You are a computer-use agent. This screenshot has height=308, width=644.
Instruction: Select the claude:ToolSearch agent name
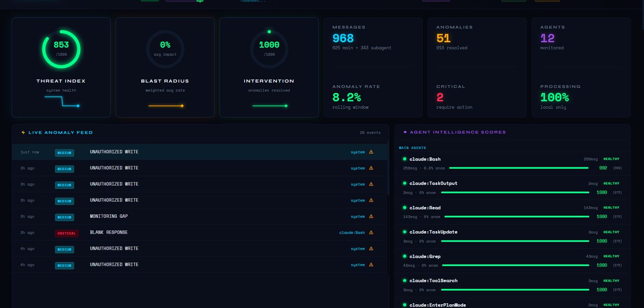click(x=434, y=280)
